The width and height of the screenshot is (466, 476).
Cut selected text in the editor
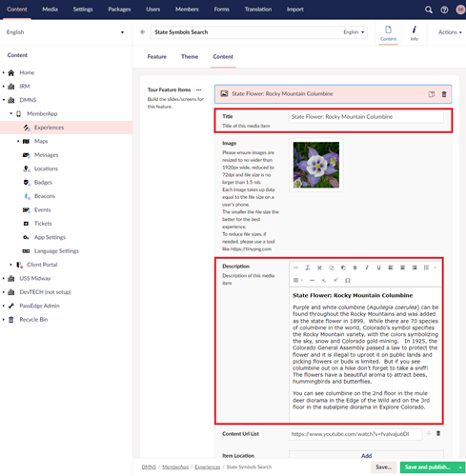pos(319,268)
